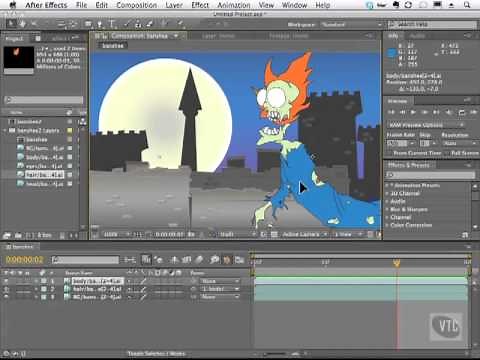The height and width of the screenshot is (360, 480).
Task: Open the File menu
Action: point(81,5)
